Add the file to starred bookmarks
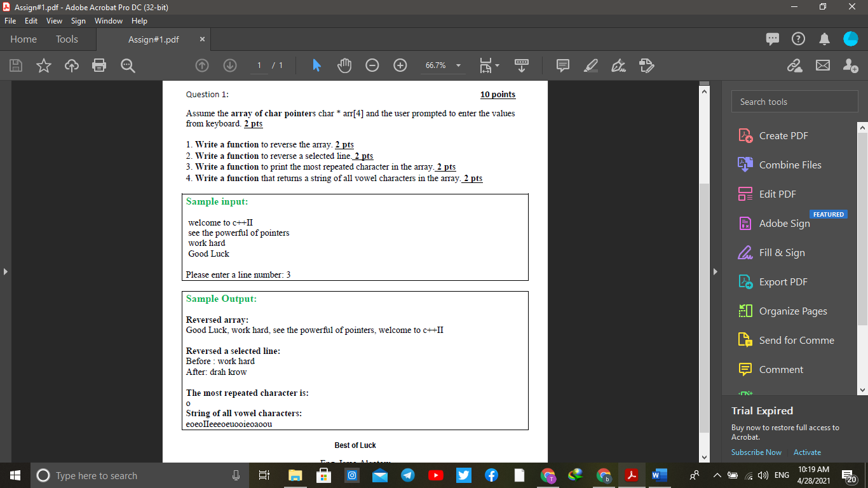This screenshot has width=868, height=488. pyautogui.click(x=44, y=65)
